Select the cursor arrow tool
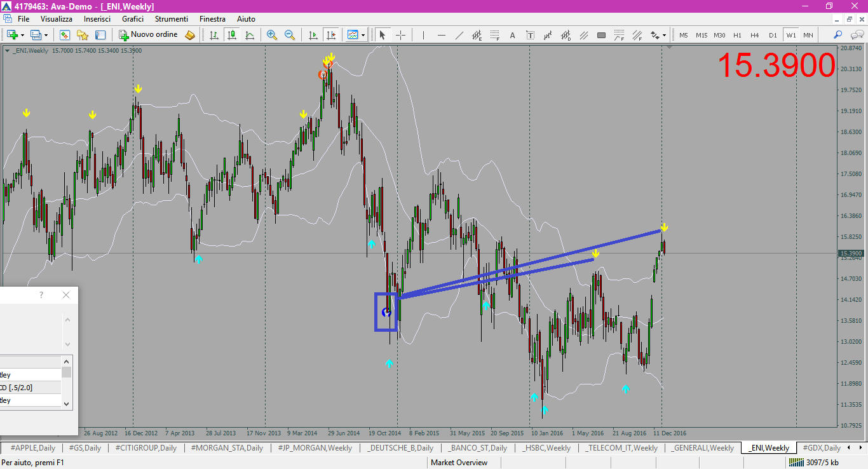 (x=383, y=35)
